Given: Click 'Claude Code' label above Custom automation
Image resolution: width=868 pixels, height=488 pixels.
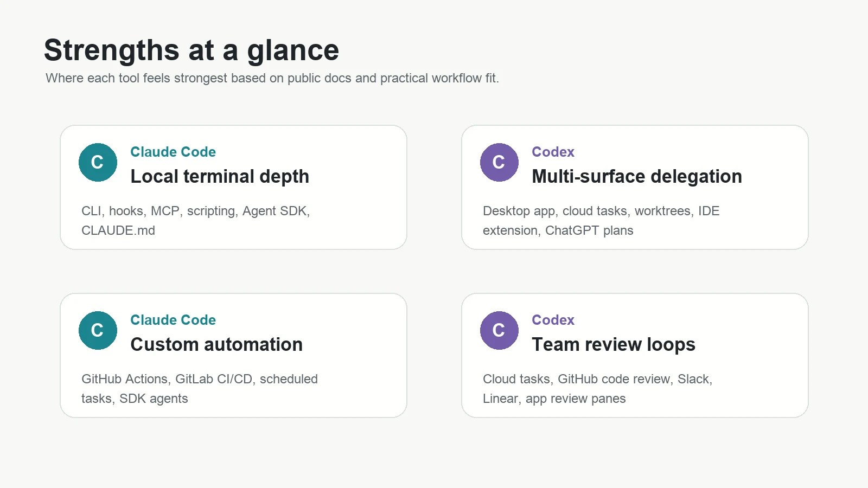Looking at the screenshot, I should click(173, 320).
